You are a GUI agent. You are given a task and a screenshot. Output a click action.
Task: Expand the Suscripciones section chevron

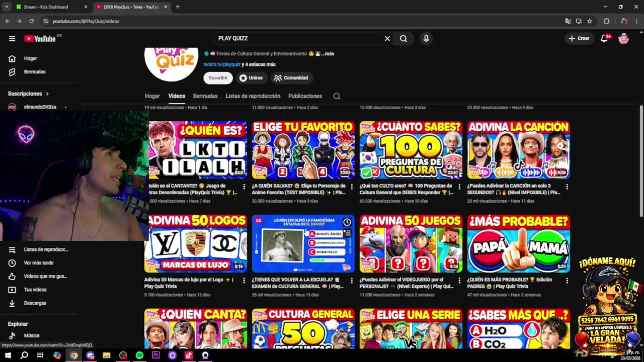(48, 94)
